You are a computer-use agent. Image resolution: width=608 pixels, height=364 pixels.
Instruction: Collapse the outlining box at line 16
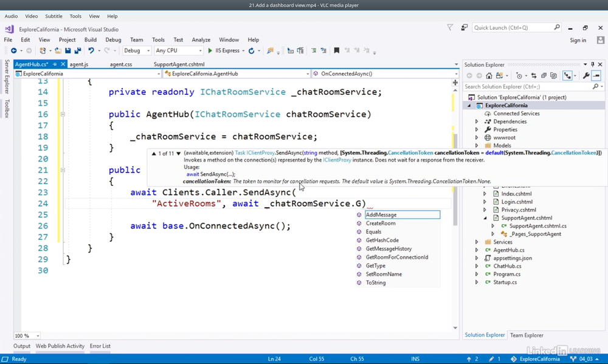[63, 114]
